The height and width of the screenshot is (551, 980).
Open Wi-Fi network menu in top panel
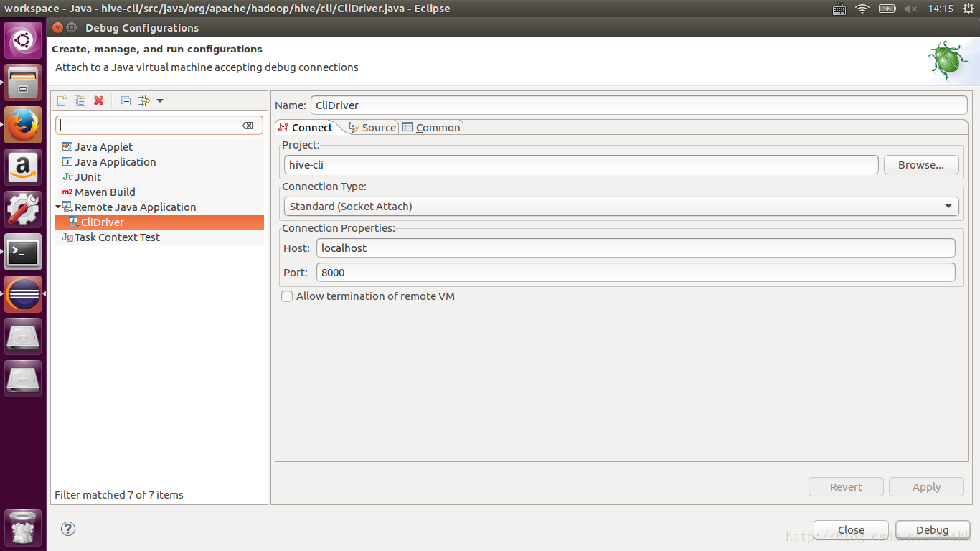862,9
